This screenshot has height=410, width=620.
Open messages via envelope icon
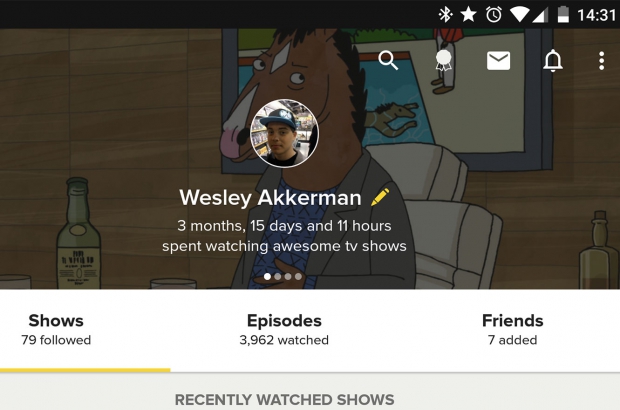(x=498, y=61)
